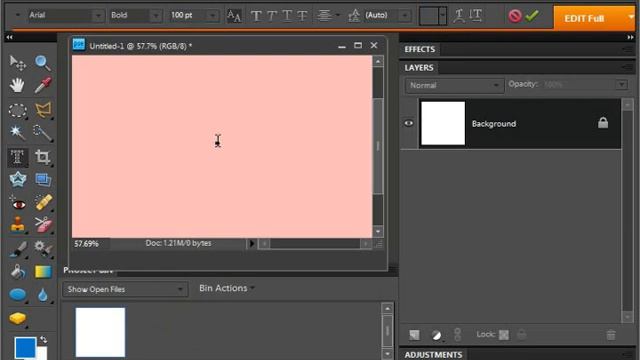
Task: Select the Magic Wand tool
Action: 18,133
